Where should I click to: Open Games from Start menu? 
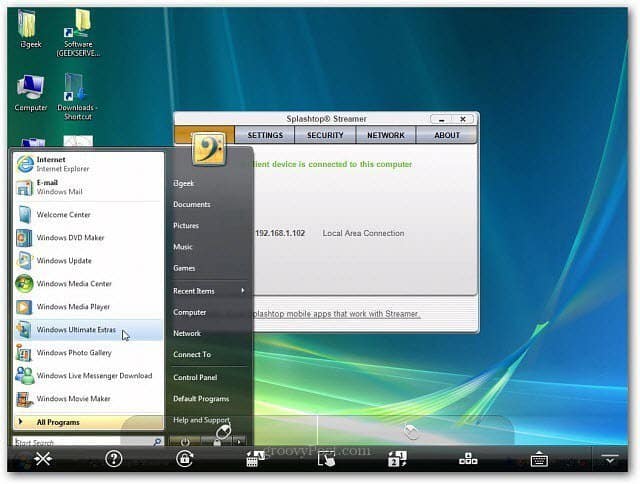point(184,268)
